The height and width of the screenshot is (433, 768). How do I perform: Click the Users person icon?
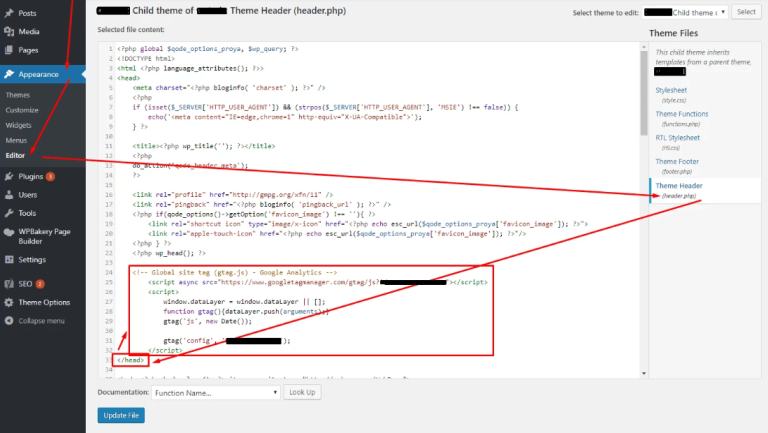click(9, 194)
